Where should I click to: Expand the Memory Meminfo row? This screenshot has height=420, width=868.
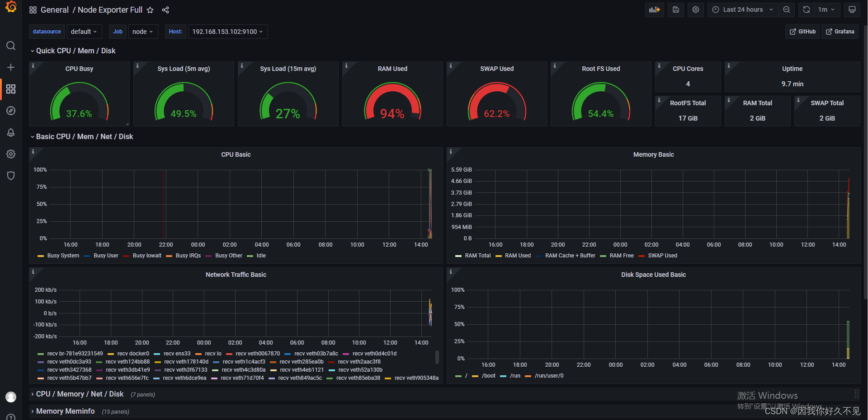[x=65, y=411]
